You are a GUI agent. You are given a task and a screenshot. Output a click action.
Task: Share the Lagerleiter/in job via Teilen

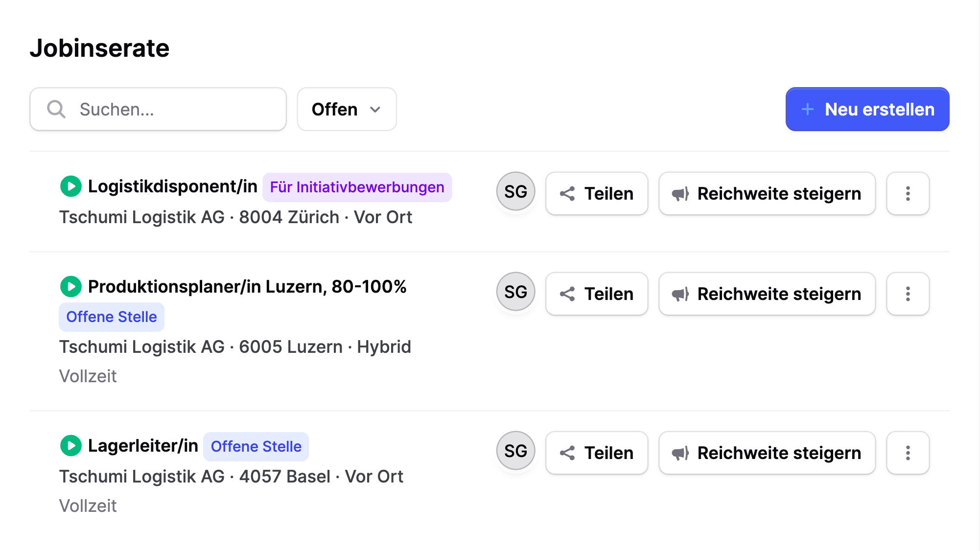tap(596, 453)
